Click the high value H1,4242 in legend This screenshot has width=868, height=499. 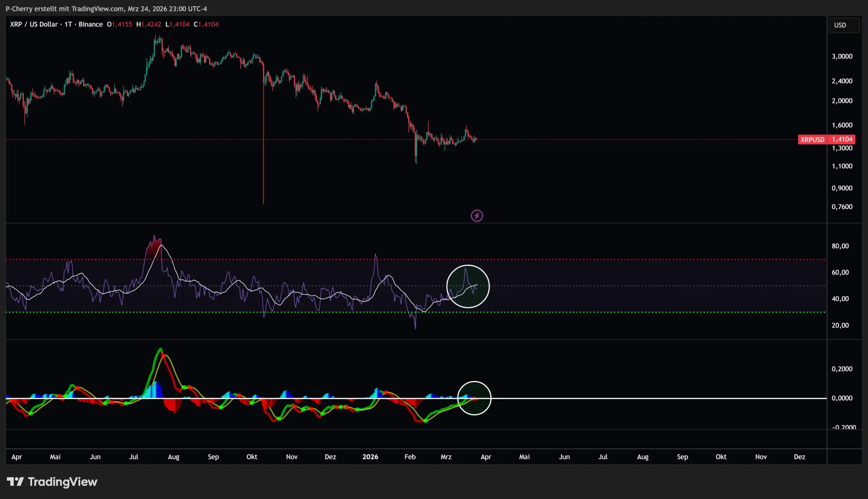point(148,24)
